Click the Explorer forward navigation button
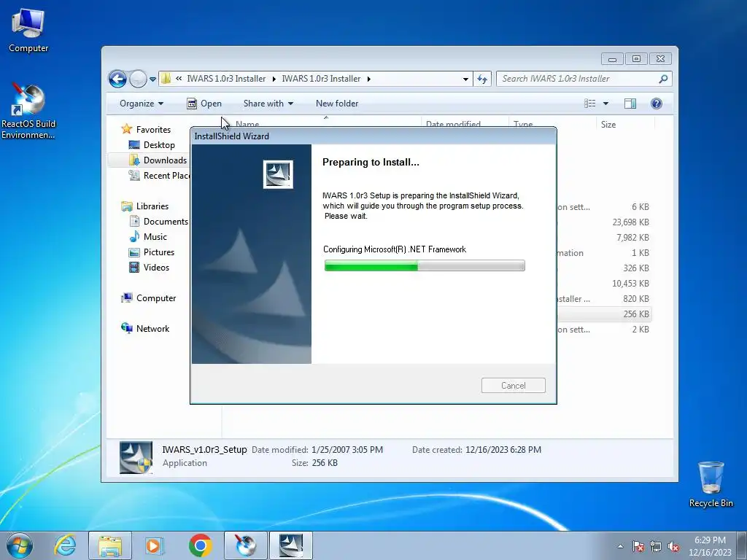Image resolution: width=747 pixels, height=560 pixels. point(138,79)
